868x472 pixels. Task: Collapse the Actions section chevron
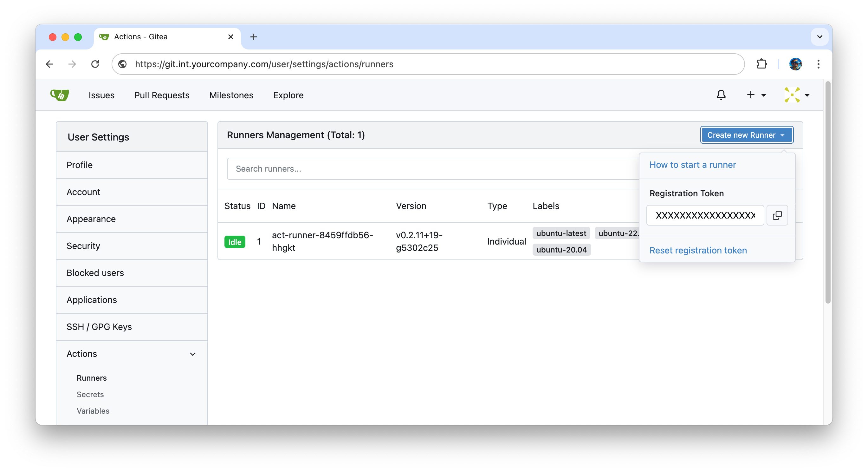tap(193, 354)
